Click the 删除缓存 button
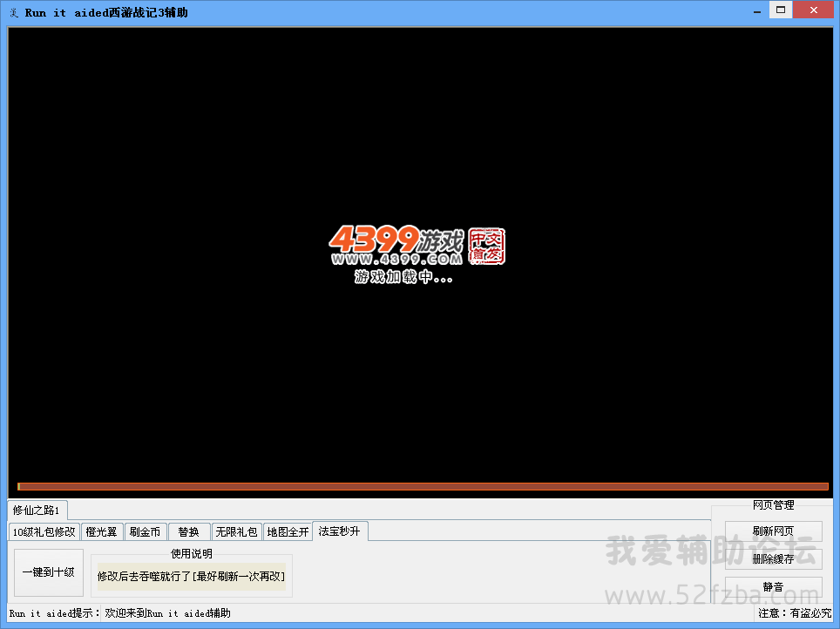Screen dimensions: 840x629 tap(773, 558)
